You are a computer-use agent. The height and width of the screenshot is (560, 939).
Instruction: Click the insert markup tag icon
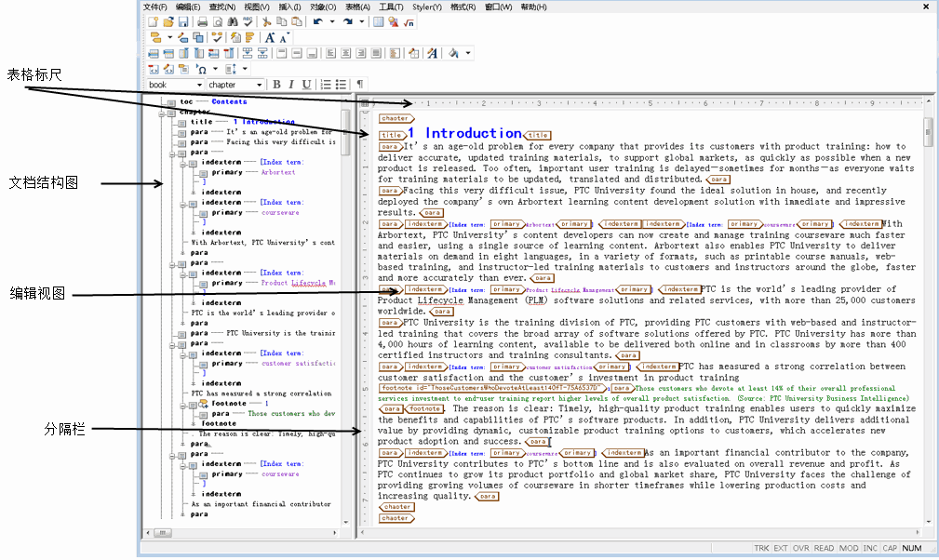point(155,37)
